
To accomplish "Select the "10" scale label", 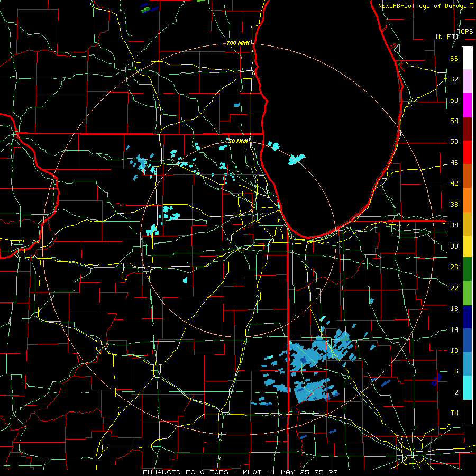I will pyautogui.click(x=454, y=350).
